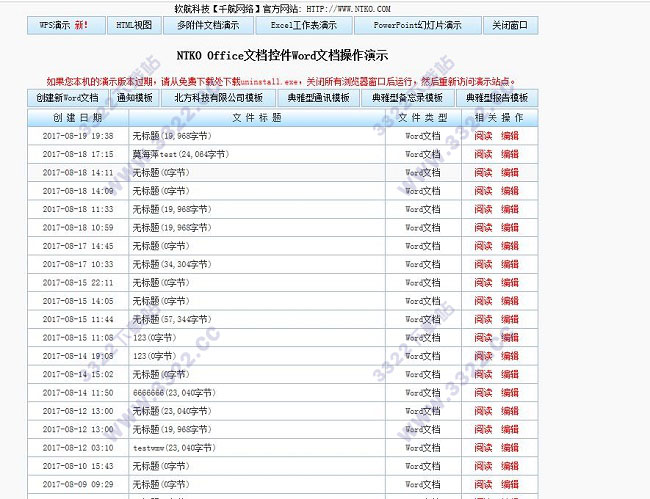Select title 无标题(34,304字节)

pyautogui.click(x=172, y=264)
